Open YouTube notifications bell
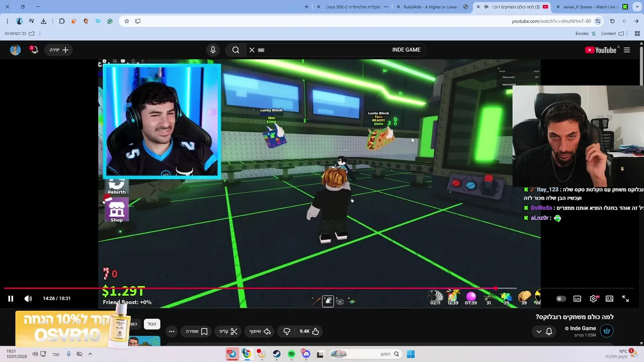Image resolution: width=644 pixels, height=362 pixels. coord(34,50)
